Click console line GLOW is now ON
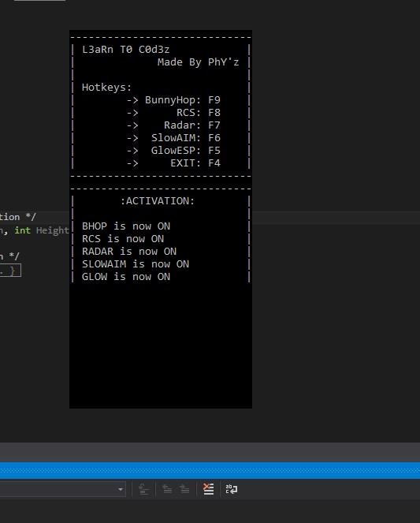Viewport: 420px width, 523px height. (126, 277)
